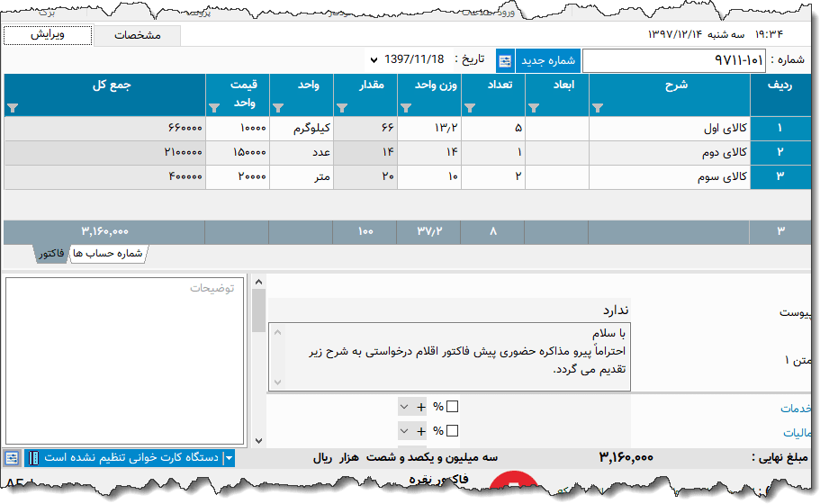The width and height of the screenshot is (820, 504).
Task: Filter the وزن واحد column
Action: point(406,108)
